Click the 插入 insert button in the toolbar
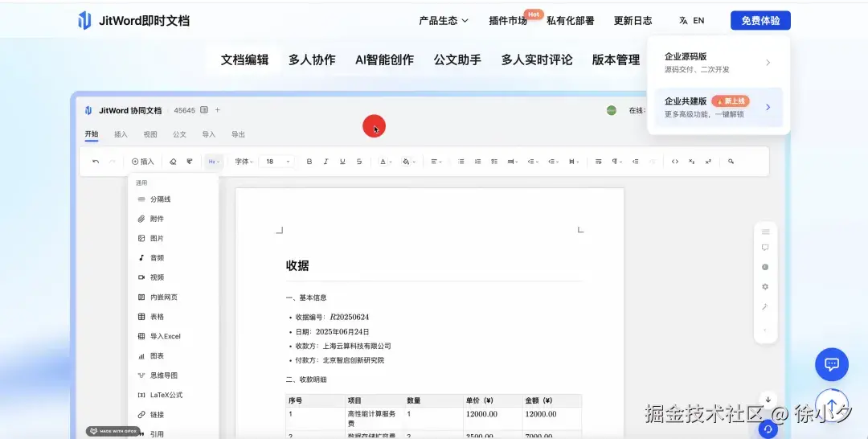868x439 pixels. pyautogui.click(x=143, y=162)
